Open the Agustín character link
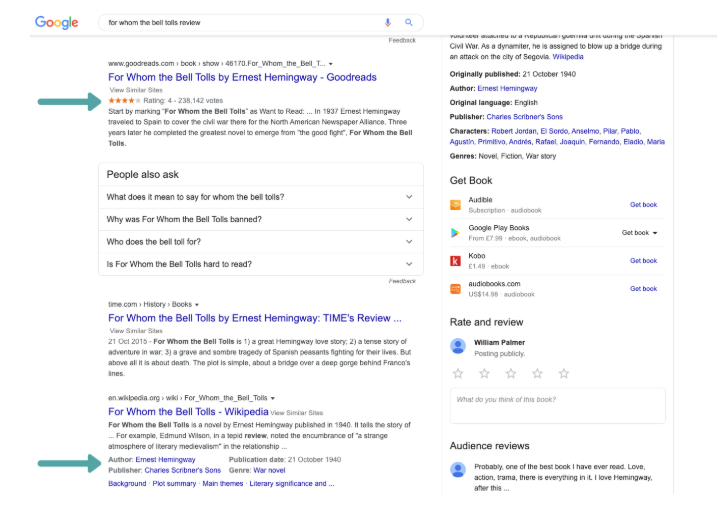Screen dimensions: 717x517 pos(461,142)
